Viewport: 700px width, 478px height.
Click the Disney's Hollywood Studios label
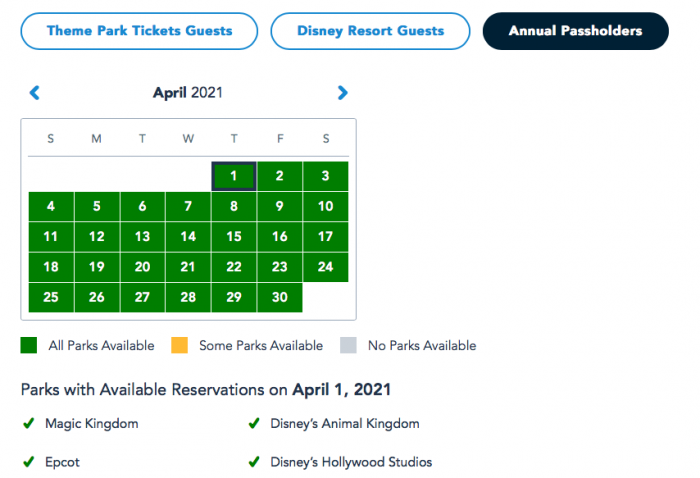click(351, 462)
